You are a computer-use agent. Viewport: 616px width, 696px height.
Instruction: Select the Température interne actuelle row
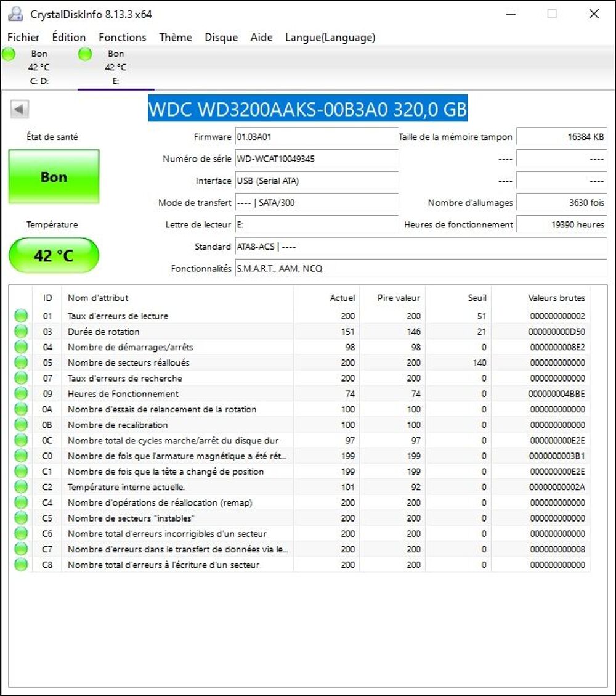300,486
